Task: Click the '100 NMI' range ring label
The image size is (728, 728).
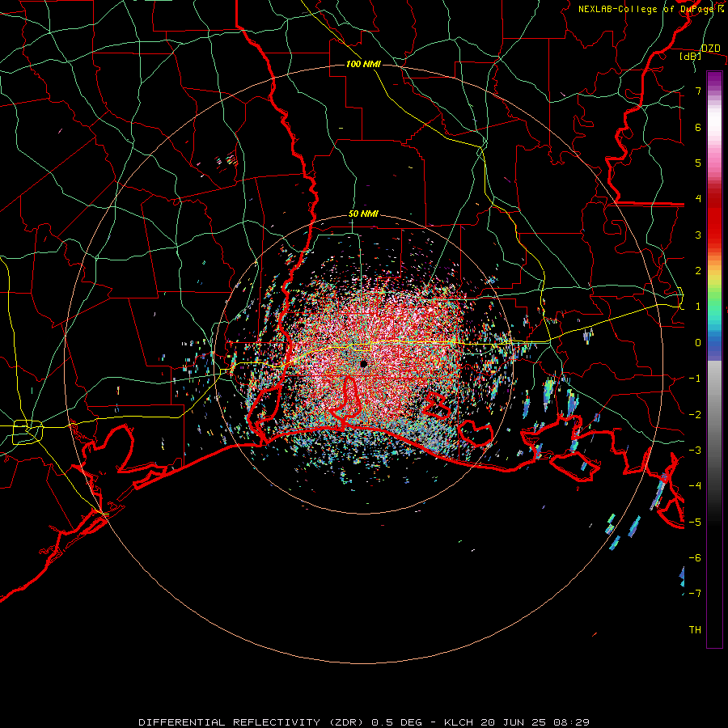Action: 363,64
